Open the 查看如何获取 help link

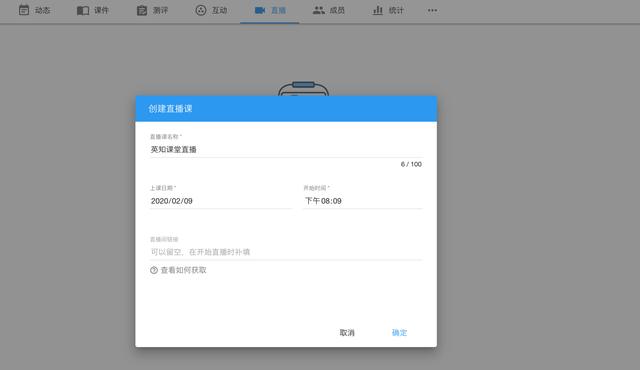coord(183,270)
